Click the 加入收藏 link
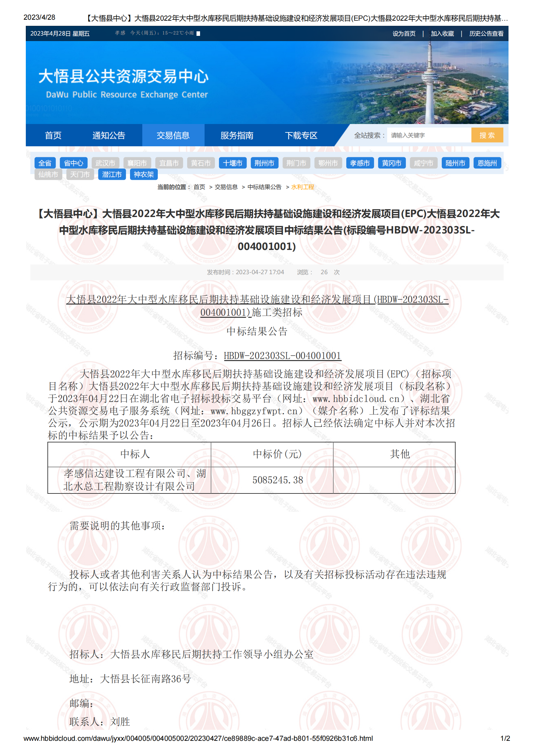Viewport: 534px width, 756px height. point(442,34)
